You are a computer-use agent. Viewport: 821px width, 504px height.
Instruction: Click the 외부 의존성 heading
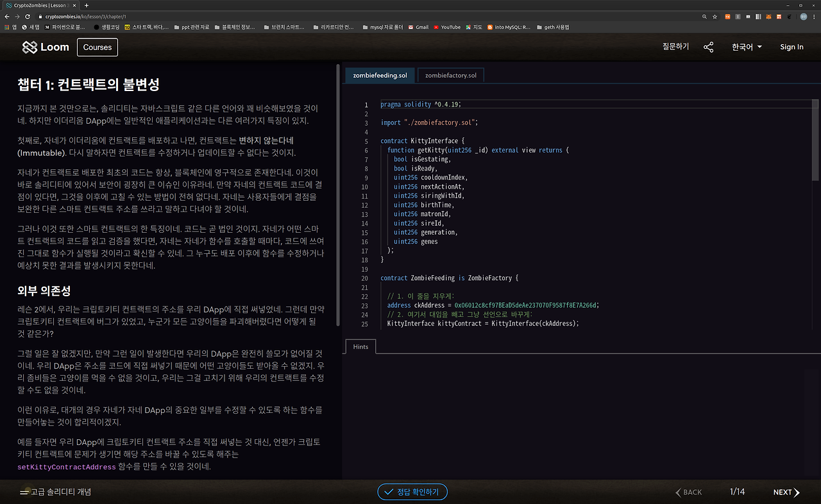pos(44,291)
